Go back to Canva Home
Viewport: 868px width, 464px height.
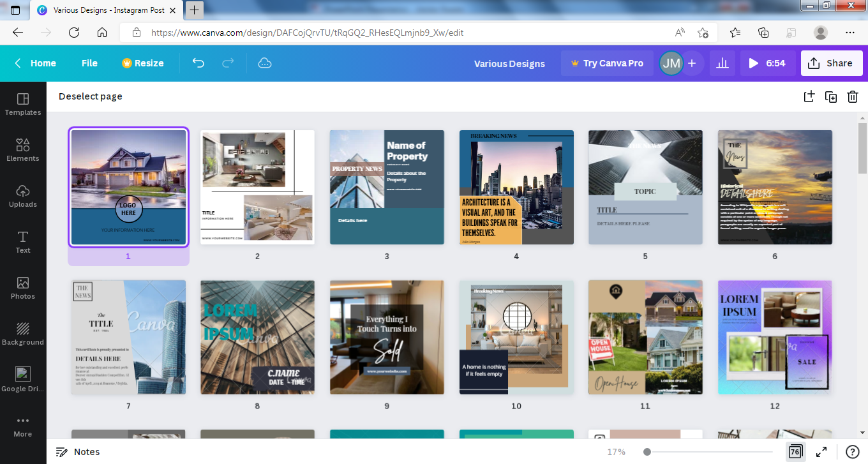point(36,63)
